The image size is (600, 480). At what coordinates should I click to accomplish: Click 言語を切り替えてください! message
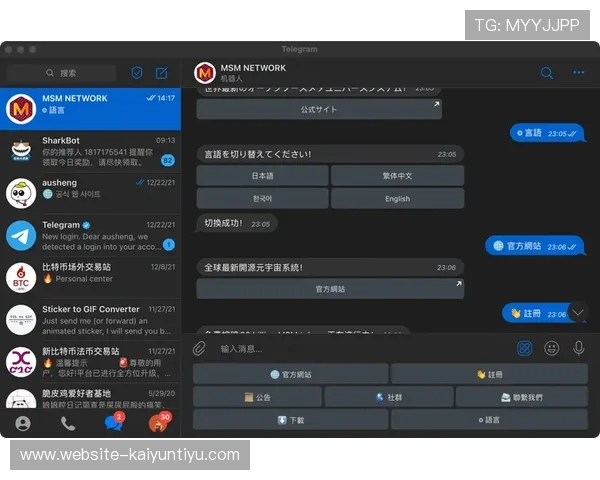click(x=330, y=154)
